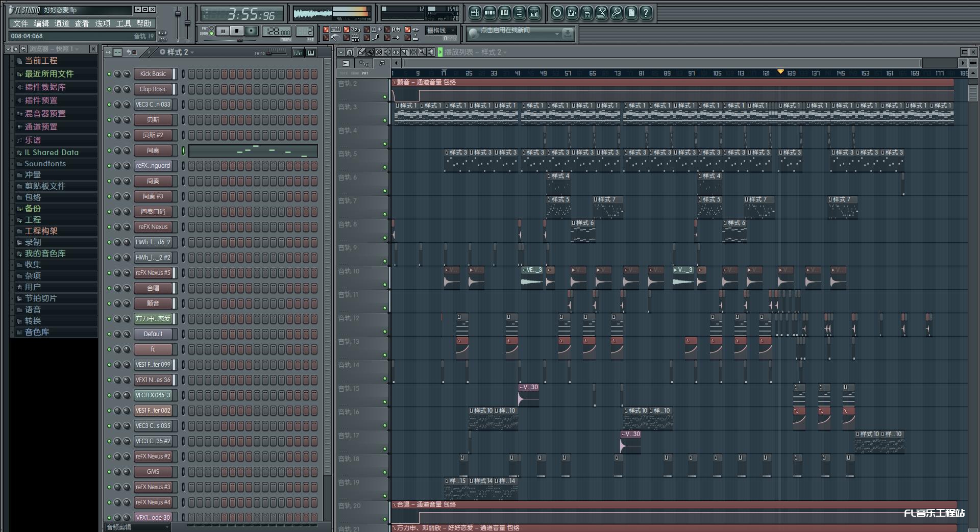Viewport: 980px width, 532px height.
Task: Open the 通道 menu
Action: [x=62, y=23]
